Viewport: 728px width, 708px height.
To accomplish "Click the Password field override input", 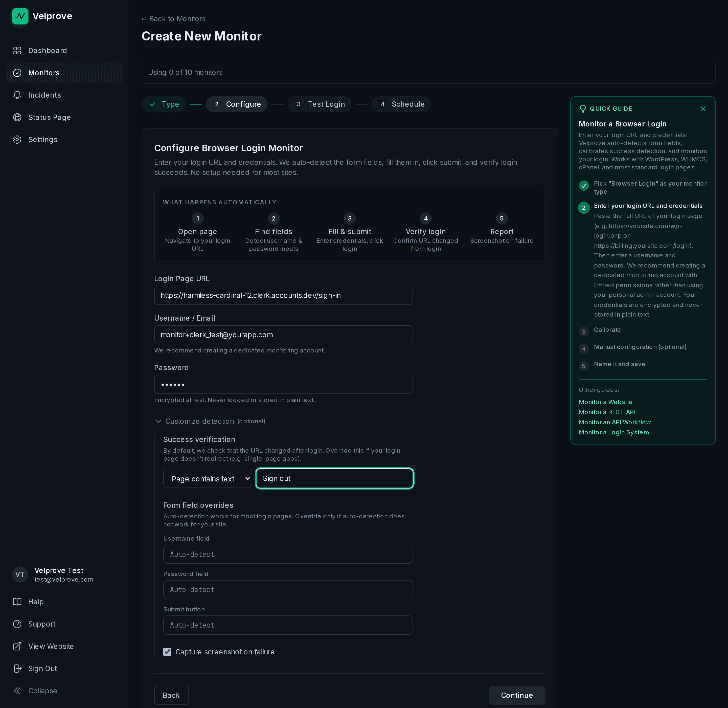I will tap(288, 590).
